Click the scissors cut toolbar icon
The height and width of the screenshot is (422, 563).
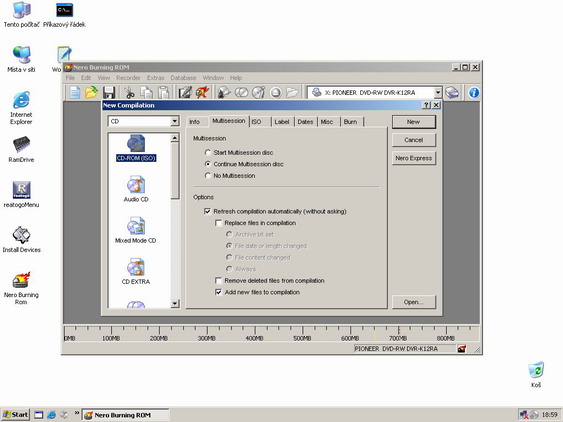(129, 93)
